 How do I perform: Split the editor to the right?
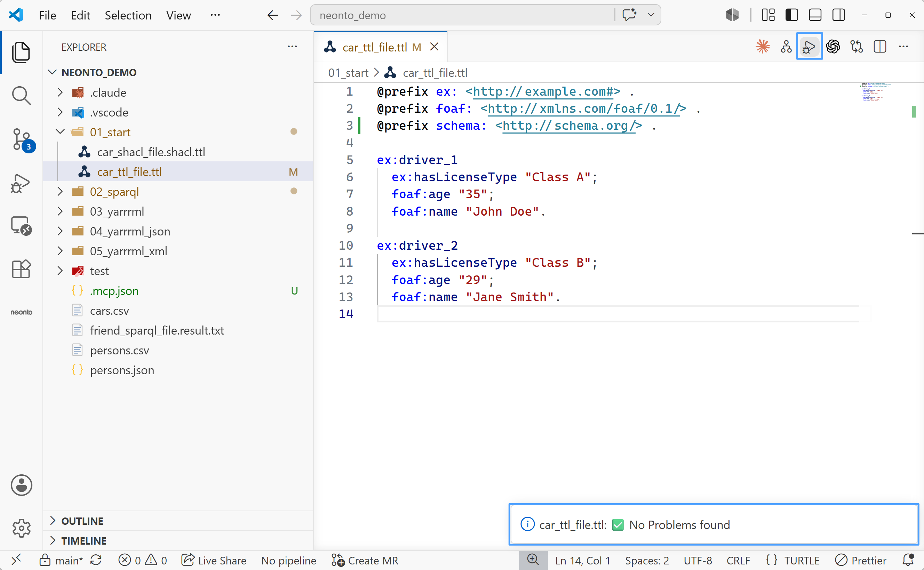click(880, 47)
